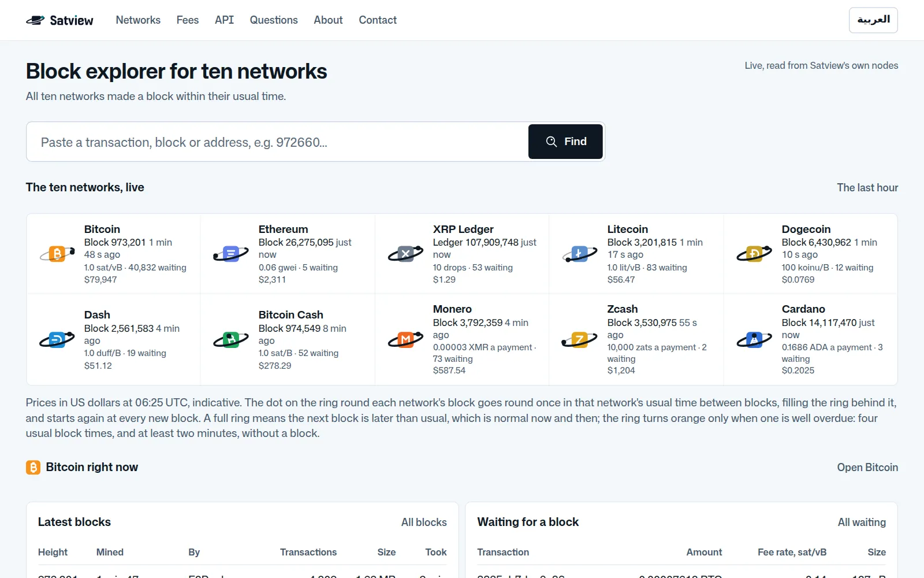
Task: Open the Contact page
Action: pyautogui.click(x=378, y=20)
